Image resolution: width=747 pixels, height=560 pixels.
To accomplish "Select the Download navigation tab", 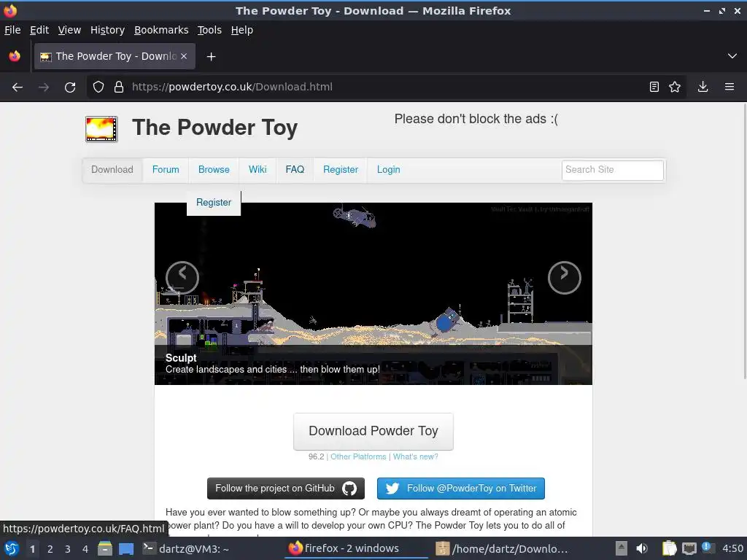I will point(112,170).
